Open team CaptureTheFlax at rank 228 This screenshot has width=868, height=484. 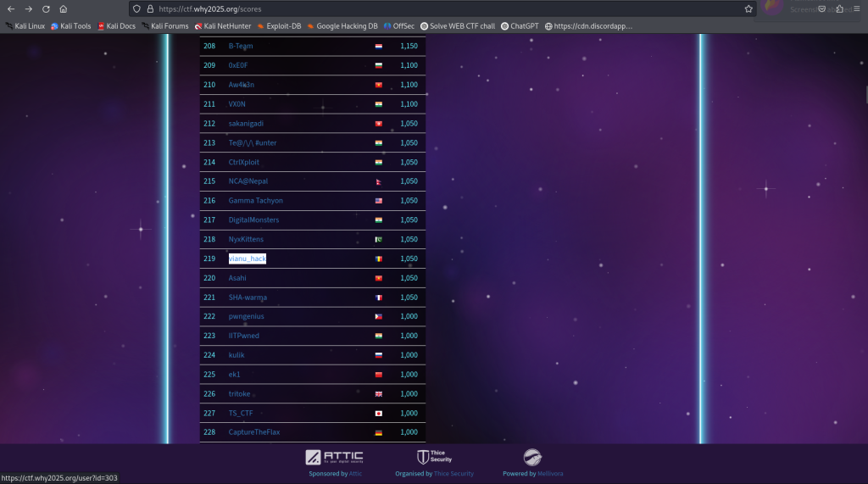pos(253,432)
